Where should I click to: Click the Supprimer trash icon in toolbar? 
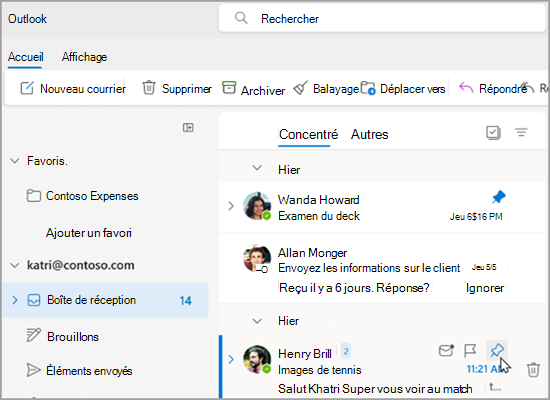pos(149,88)
